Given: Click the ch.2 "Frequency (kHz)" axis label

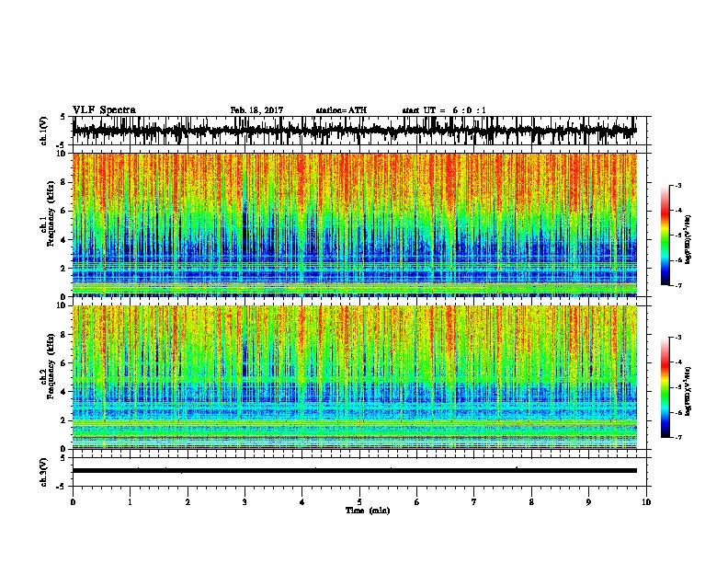Looking at the screenshot, I should (x=51, y=366).
